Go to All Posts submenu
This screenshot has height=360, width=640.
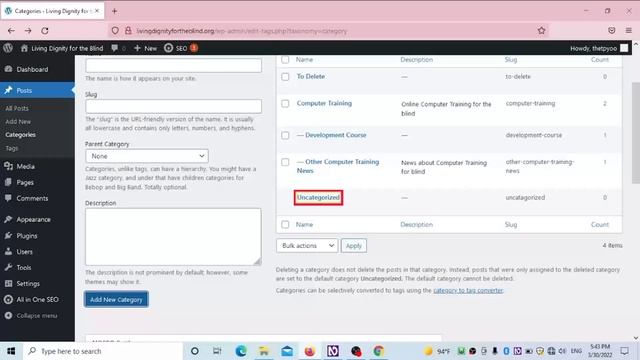coord(17,108)
